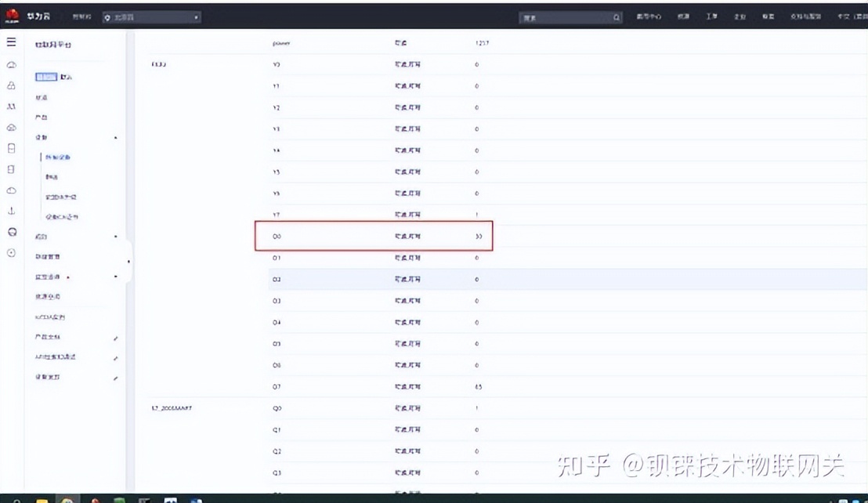Click the download arrow icon in the left rail
868x503 pixels.
(11, 210)
